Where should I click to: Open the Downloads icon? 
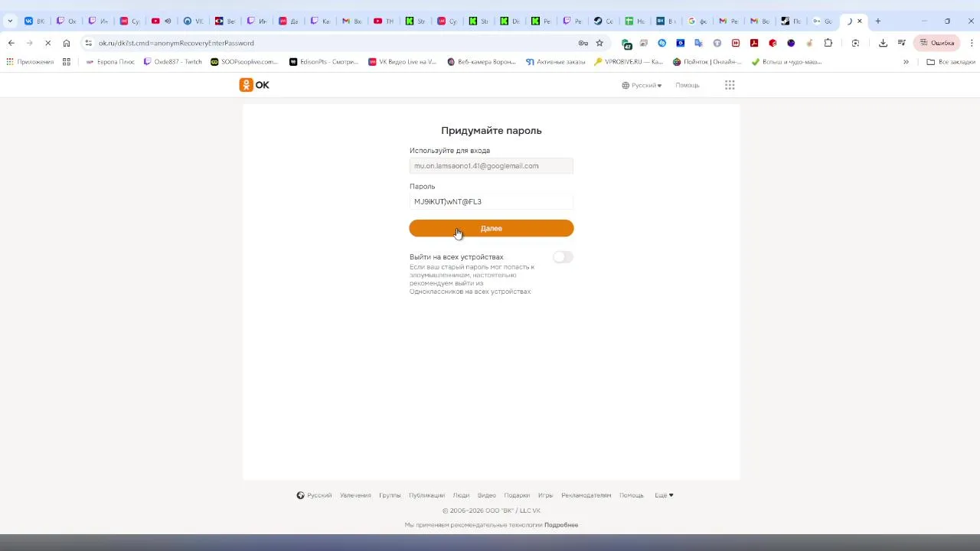click(883, 43)
